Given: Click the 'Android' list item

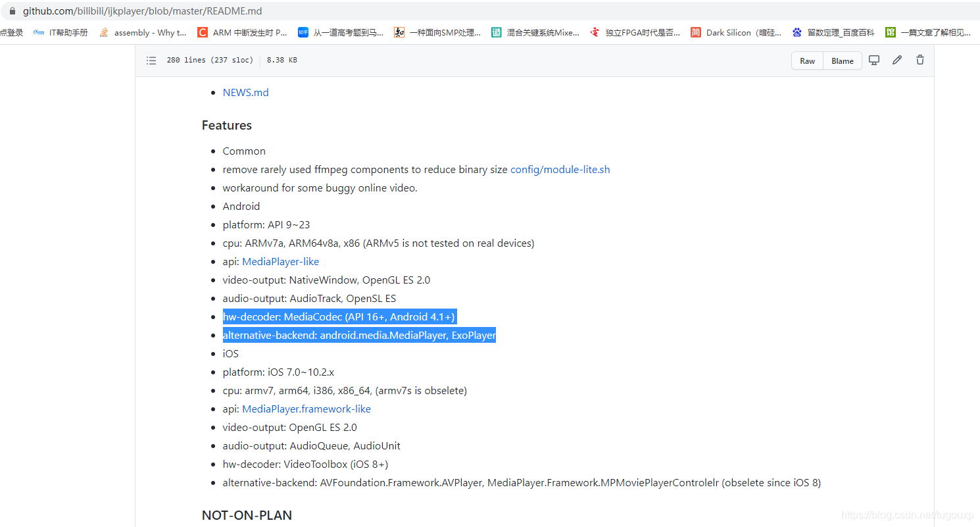Looking at the screenshot, I should click(x=241, y=206).
